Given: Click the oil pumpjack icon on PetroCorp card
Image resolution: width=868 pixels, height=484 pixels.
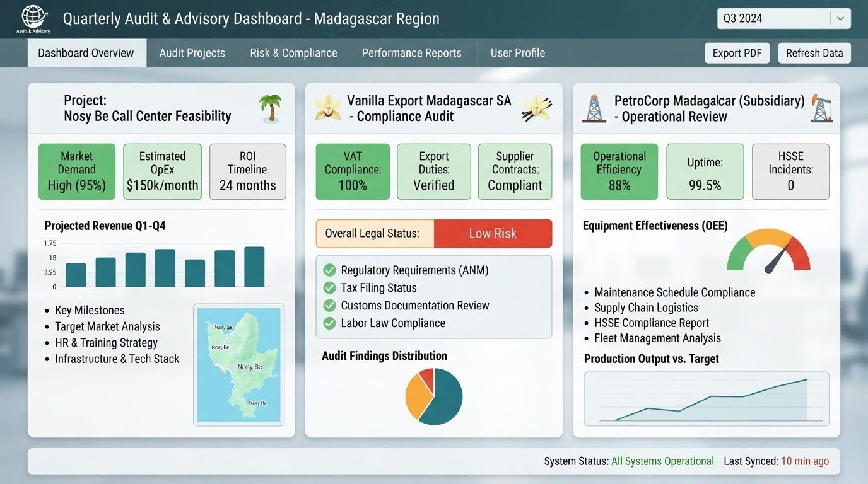Looking at the screenshot, I should [822, 108].
